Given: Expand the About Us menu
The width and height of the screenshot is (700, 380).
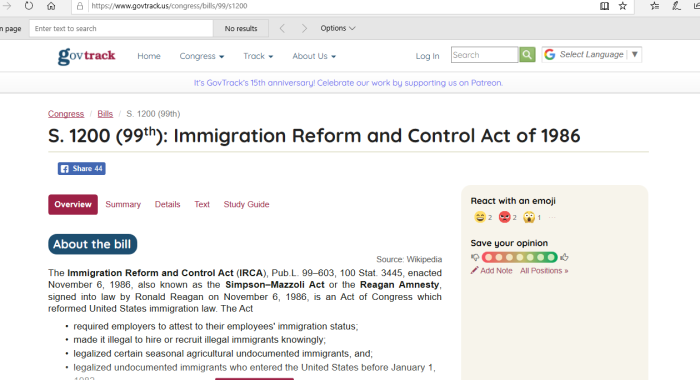Looking at the screenshot, I should [x=314, y=56].
